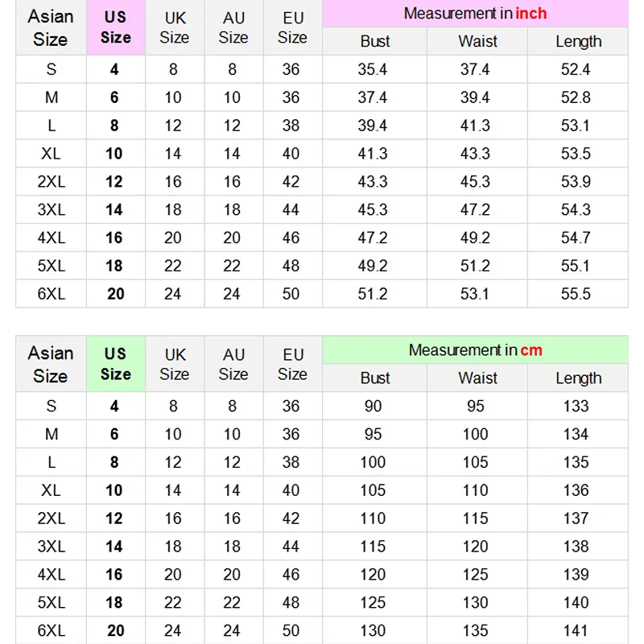Click the green US Size header

pos(115,364)
